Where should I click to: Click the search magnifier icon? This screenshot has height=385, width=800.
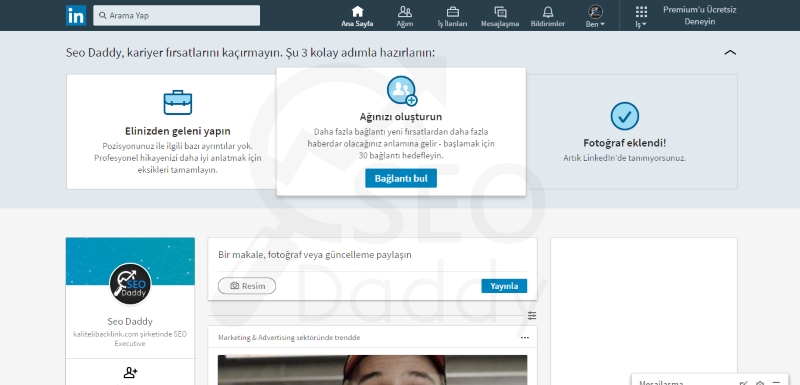point(103,15)
